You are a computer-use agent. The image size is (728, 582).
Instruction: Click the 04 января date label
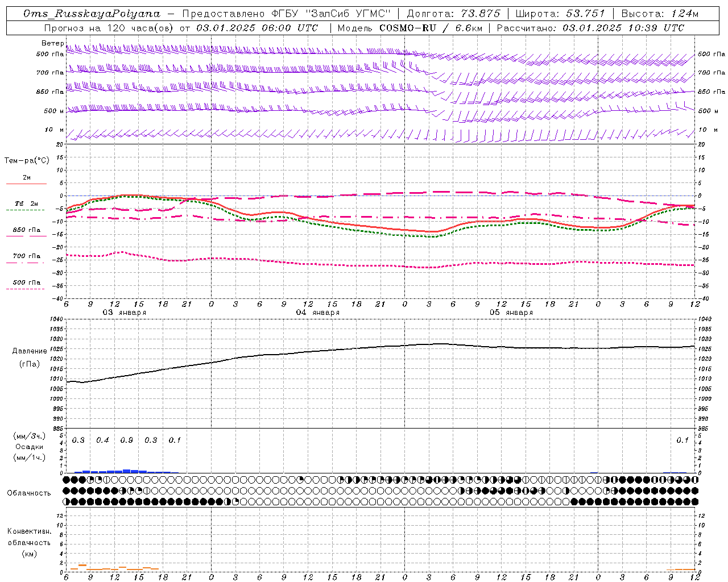tap(318, 313)
